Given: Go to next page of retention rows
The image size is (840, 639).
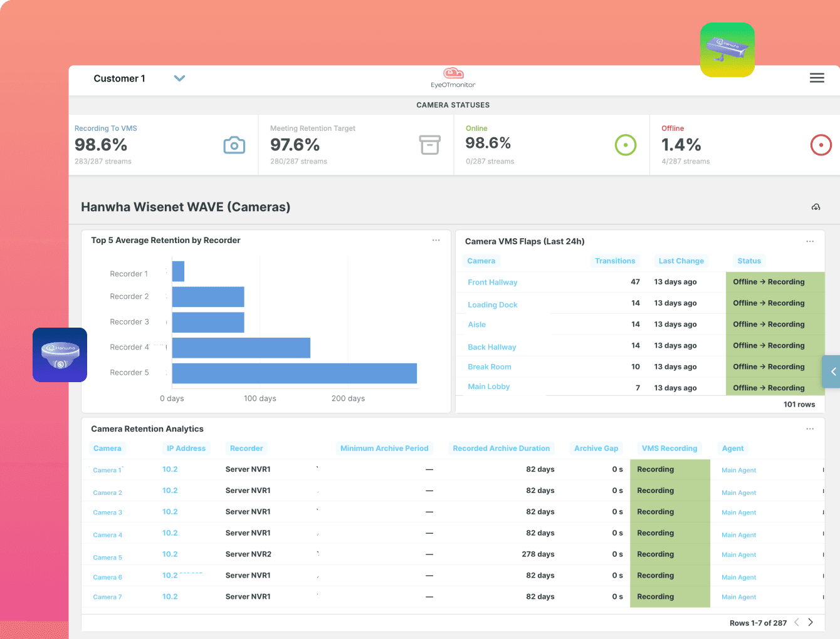Looking at the screenshot, I should (811, 622).
